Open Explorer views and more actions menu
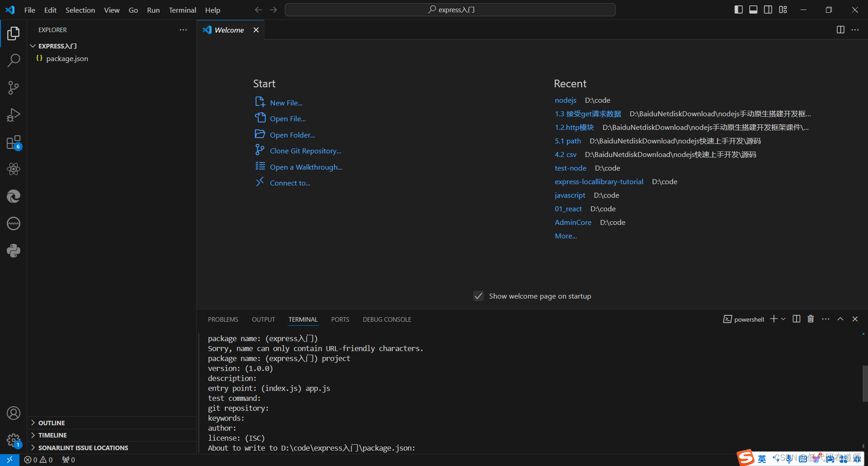This screenshot has height=466, width=868. click(x=183, y=30)
